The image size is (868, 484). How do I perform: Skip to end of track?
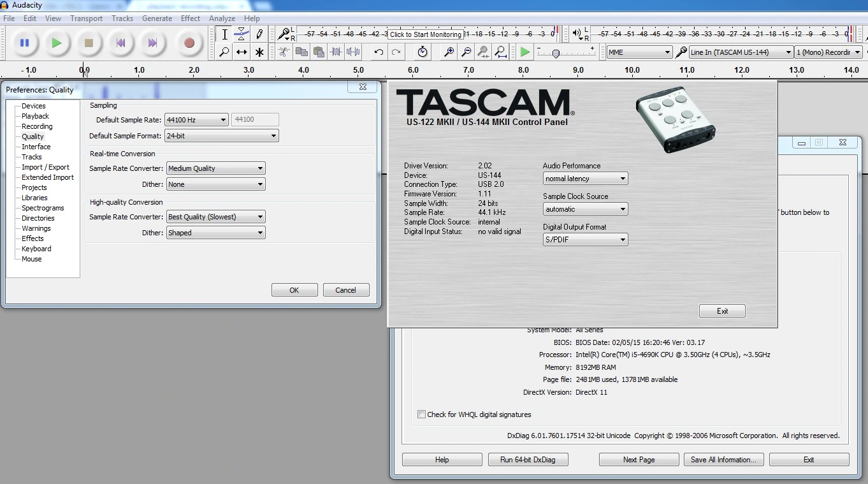coord(152,43)
